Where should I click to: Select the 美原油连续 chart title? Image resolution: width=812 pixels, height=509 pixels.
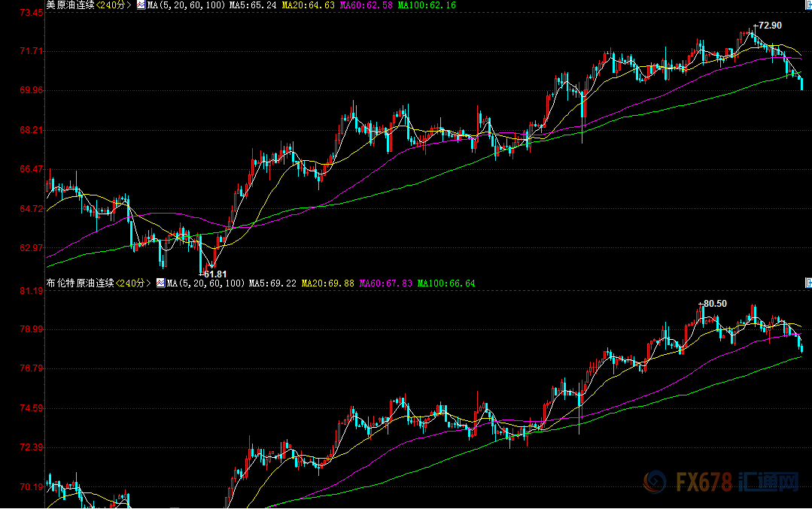[x=70, y=5]
